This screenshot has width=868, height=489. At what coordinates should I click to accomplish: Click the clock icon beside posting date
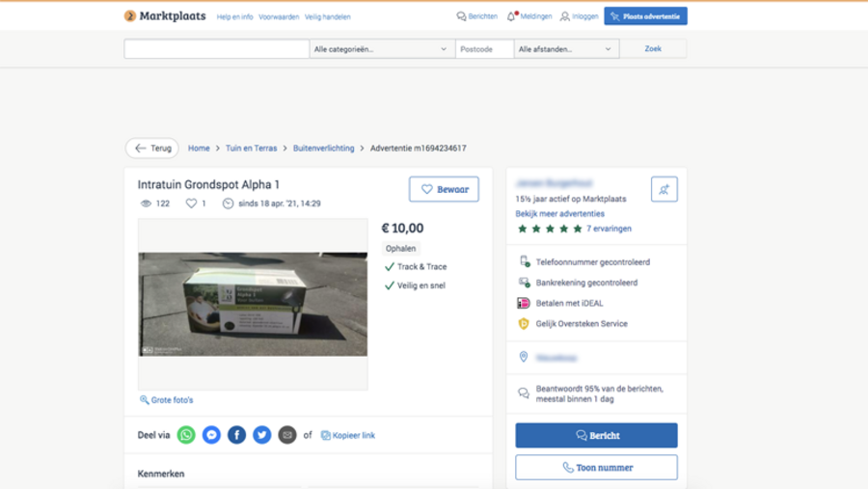tap(228, 204)
